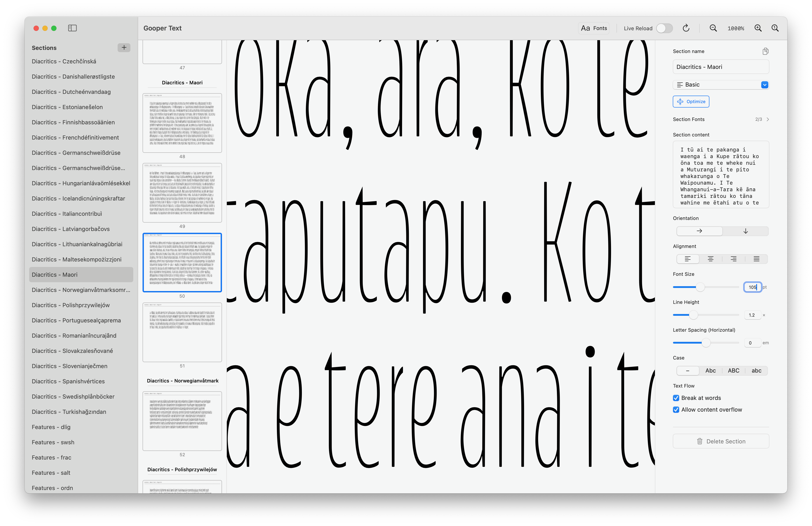Select center text alignment icon
Viewport: 812px width, 526px height.
tap(710, 259)
